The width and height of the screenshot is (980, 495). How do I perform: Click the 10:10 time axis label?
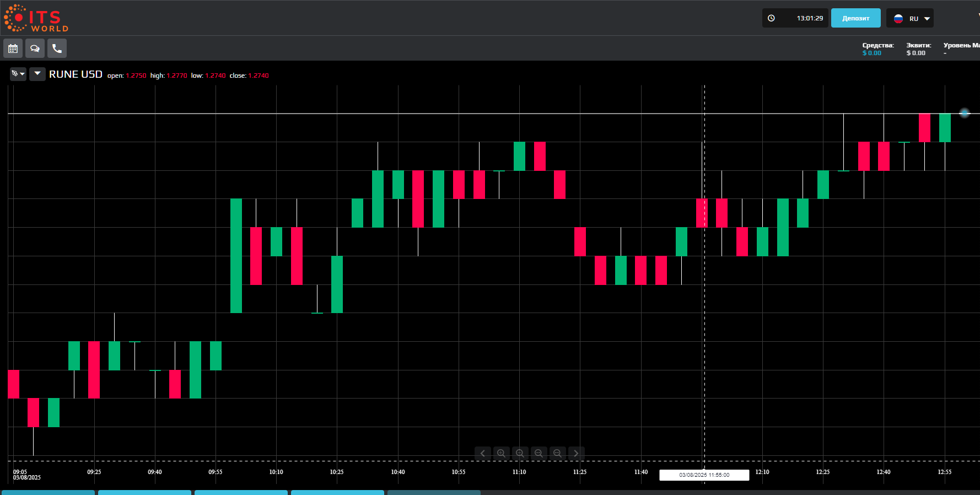click(x=276, y=472)
